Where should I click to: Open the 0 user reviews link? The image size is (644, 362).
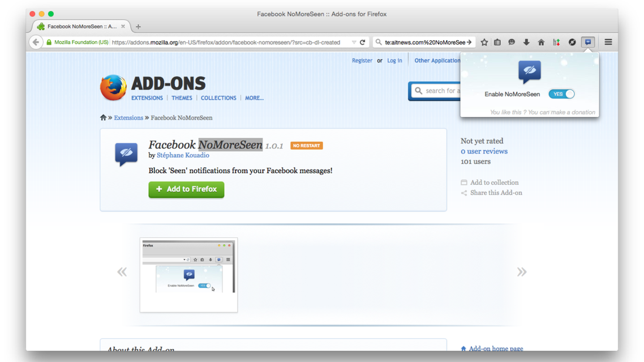tap(484, 151)
